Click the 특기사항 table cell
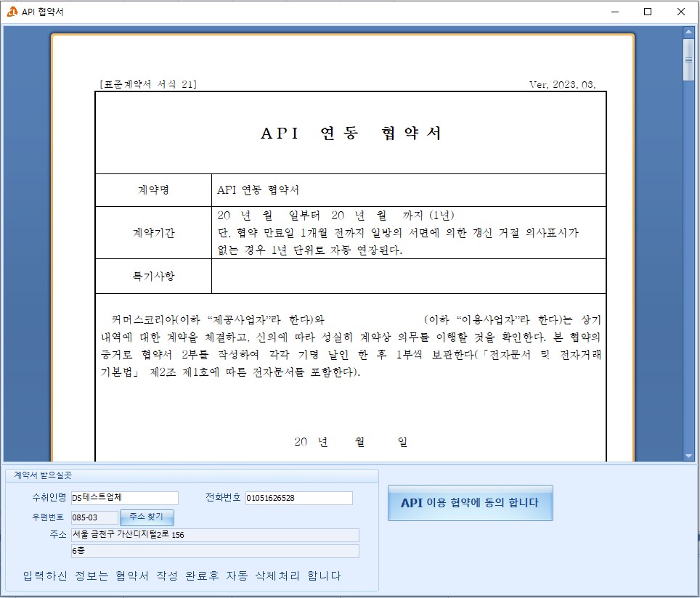This screenshot has width=700, height=598. (x=153, y=277)
